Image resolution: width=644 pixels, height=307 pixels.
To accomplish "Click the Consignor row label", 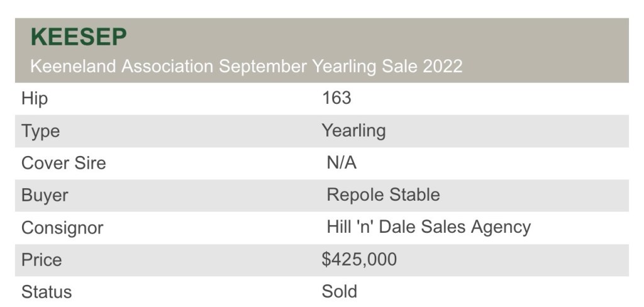I will pyautogui.click(x=62, y=227).
